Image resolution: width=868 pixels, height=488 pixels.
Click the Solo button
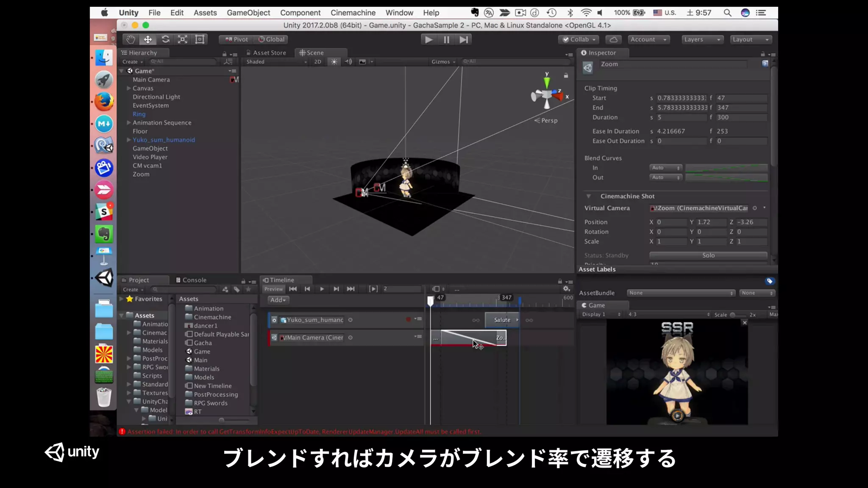click(708, 255)
